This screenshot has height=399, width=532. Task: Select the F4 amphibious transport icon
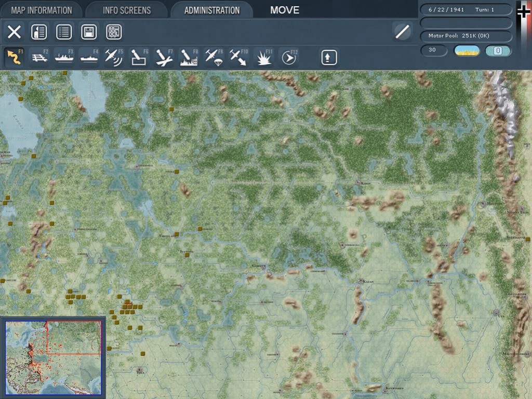89,57
